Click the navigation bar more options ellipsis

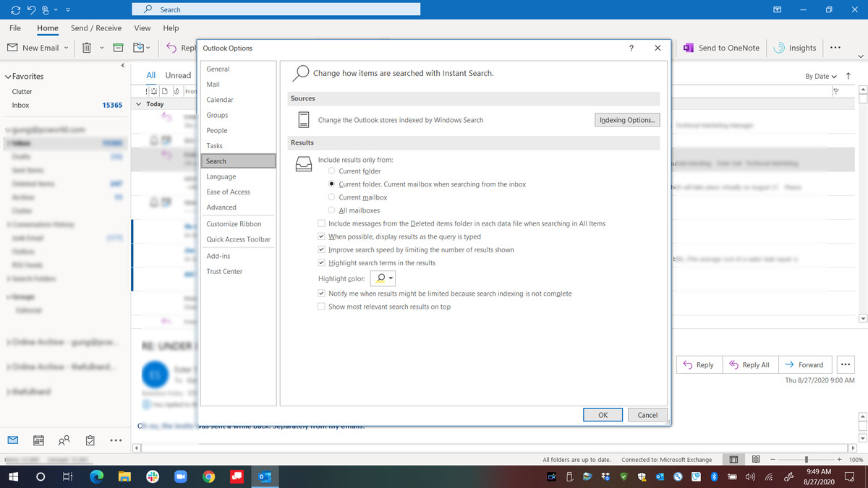point(115,440)
